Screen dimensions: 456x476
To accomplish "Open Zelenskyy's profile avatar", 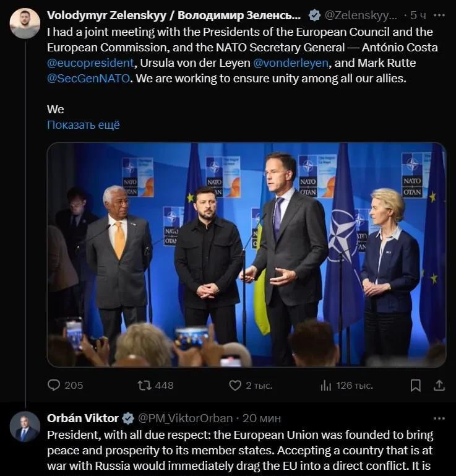I will 25,24.
